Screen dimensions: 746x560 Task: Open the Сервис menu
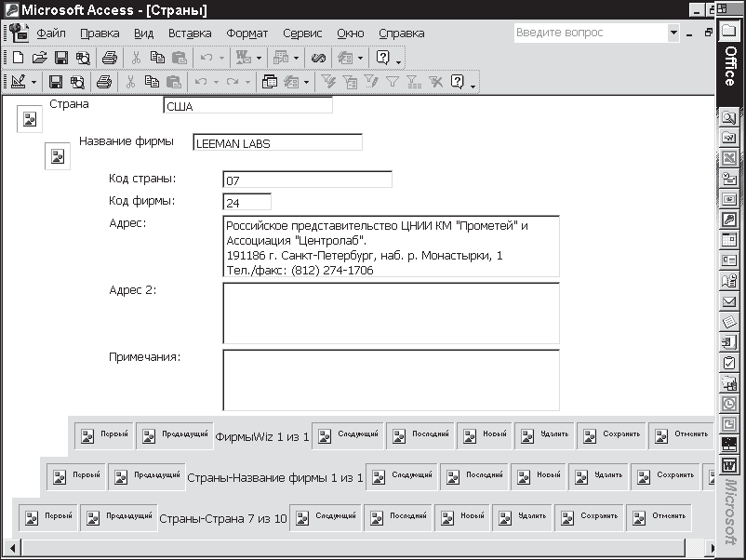[302, 33]
